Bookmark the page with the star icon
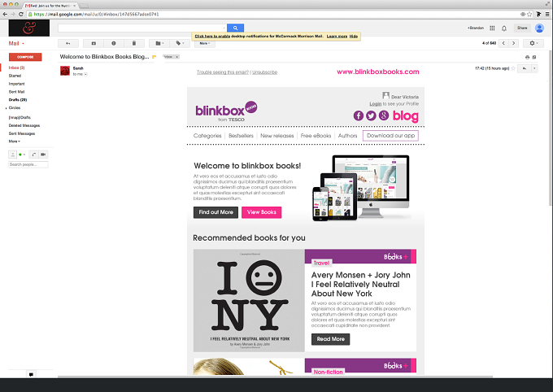 [x=529, y=14]
